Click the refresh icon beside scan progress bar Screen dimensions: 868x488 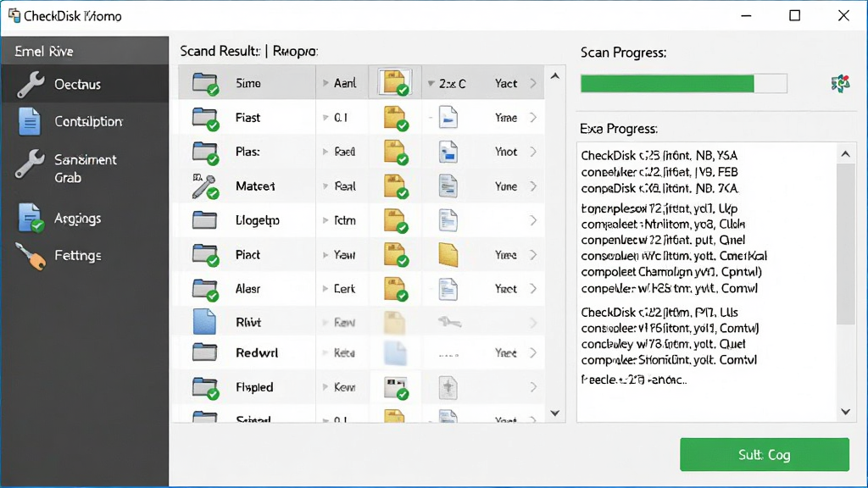[840, 84]
